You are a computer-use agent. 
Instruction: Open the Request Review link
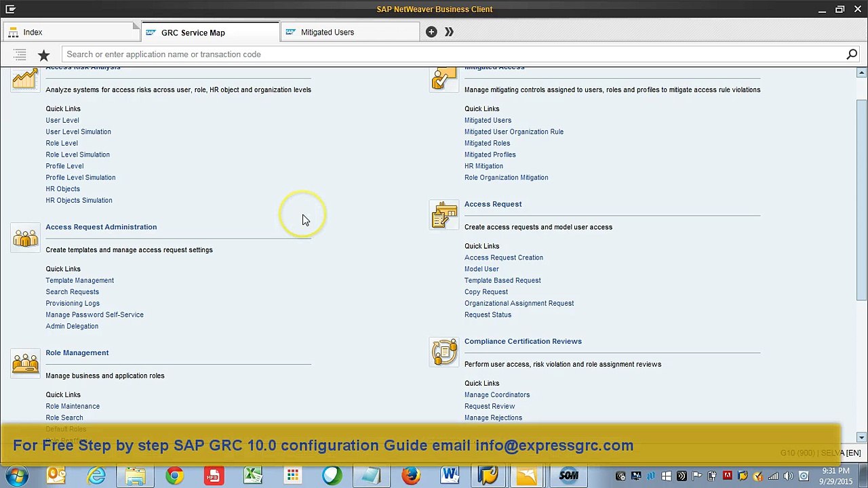[x=490, y=407]
